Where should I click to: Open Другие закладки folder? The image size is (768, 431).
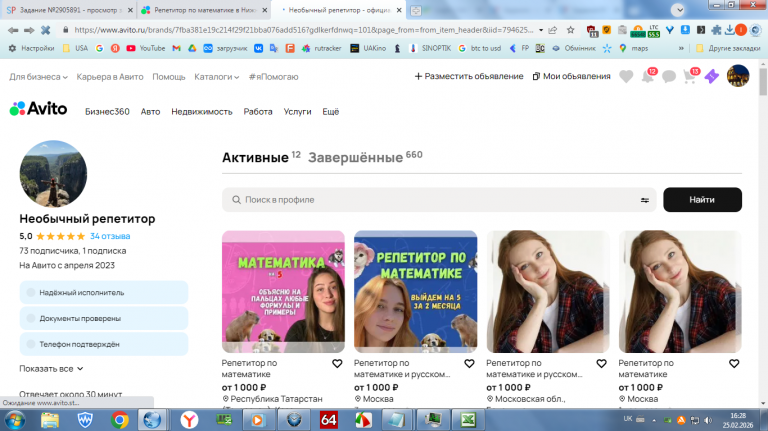728,48
